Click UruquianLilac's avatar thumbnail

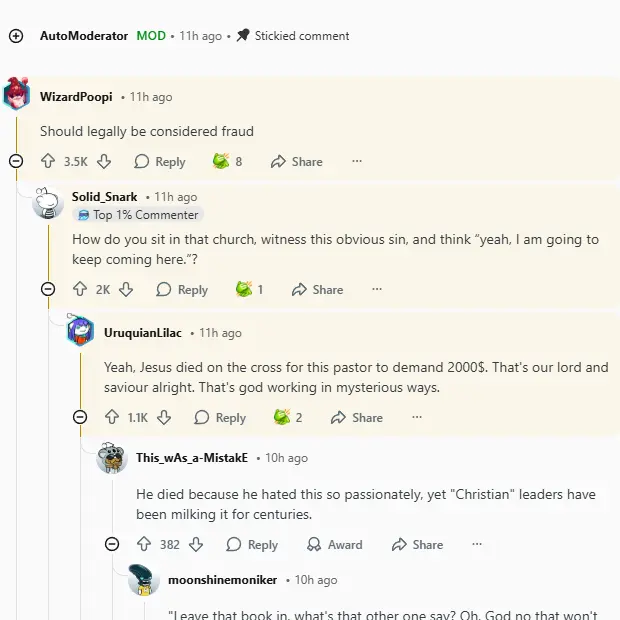pos(80,331)
